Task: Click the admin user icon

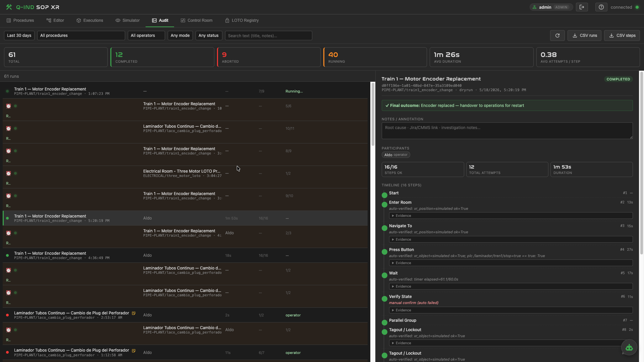Action: point(535,7)
